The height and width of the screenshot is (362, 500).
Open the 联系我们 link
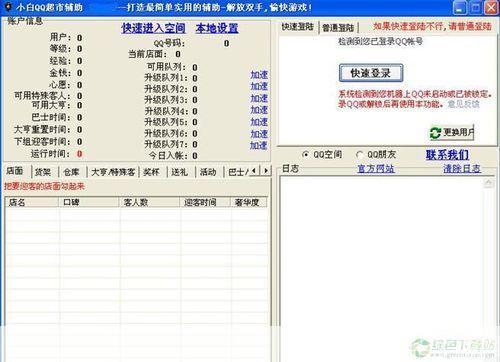(447, 155)
